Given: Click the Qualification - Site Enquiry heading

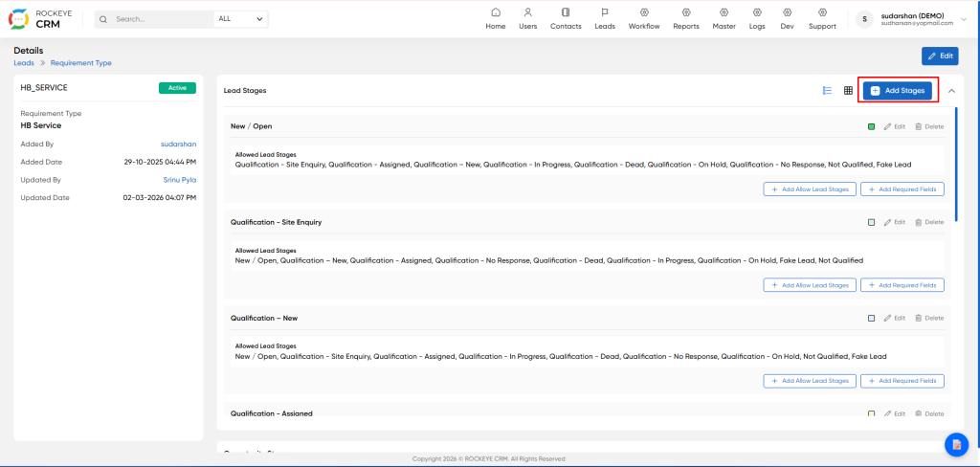Looking at the screenshot, I should click(277, 222).
